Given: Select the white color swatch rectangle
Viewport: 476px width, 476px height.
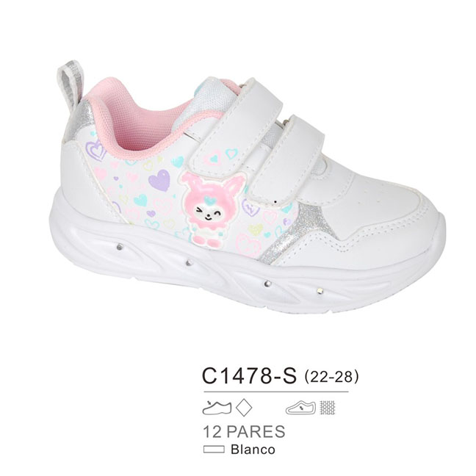Looking at the screenshot, I should [x=214, y=450].
